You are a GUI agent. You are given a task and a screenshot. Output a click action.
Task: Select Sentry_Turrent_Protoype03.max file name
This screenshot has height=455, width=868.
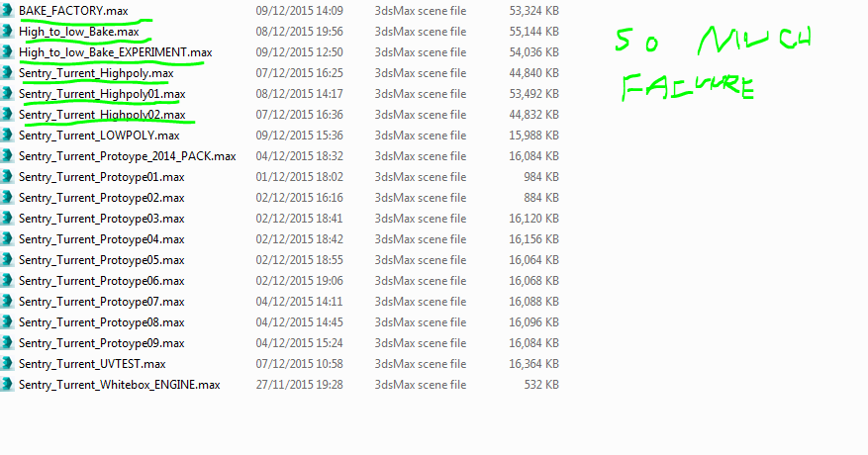point(101,219)
